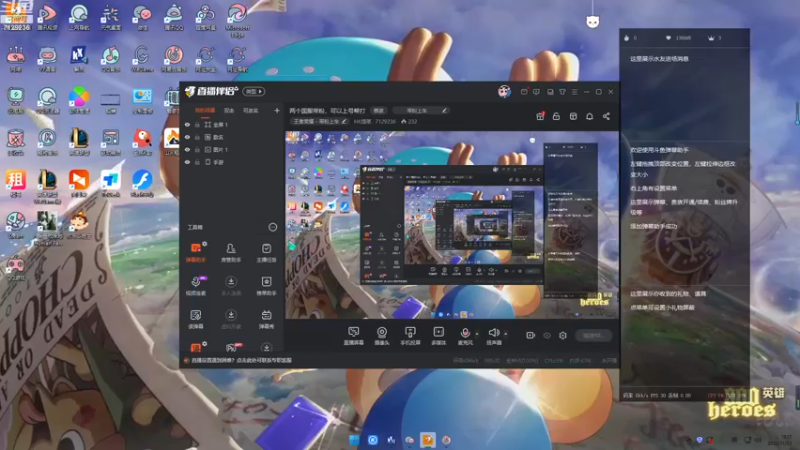Open the customer service help link at bottom
800x450 pixels.
[241, 360]
